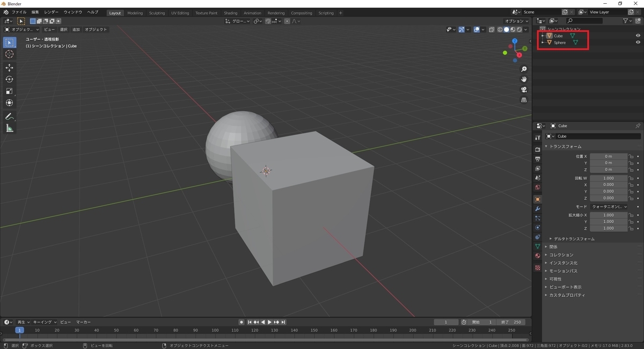Switch perspective/orthographic with grid gizmo

click(x=524, y=100)
